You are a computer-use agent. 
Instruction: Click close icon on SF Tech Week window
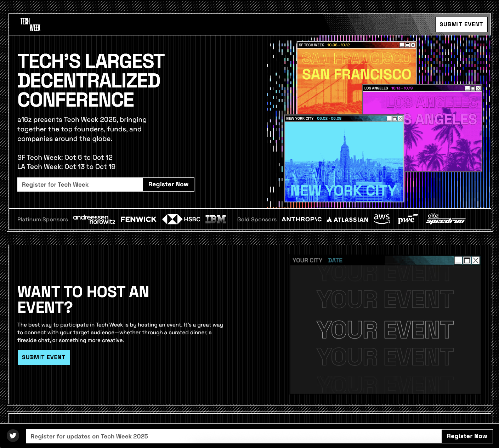[x=413, y=45]
